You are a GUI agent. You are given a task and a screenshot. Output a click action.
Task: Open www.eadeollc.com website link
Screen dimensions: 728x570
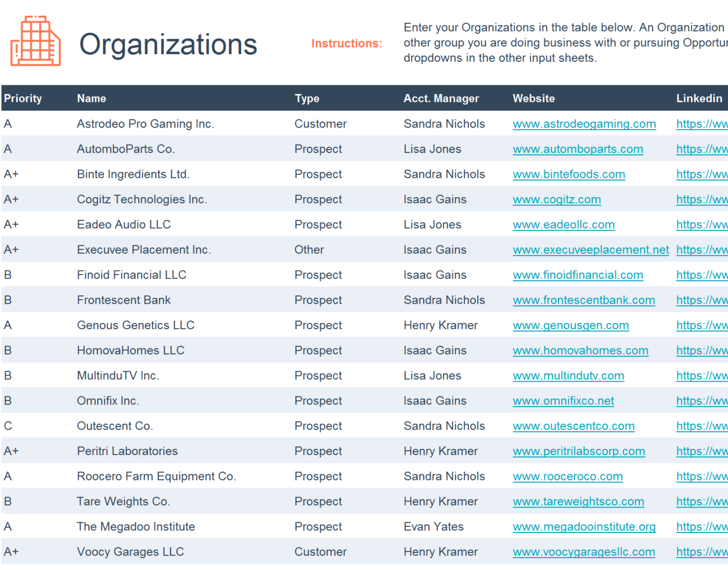coord(564,225)
